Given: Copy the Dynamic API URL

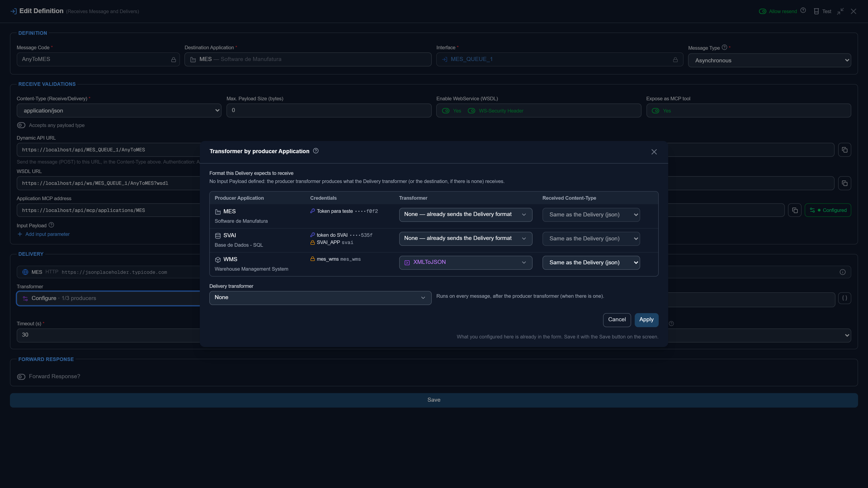Looking at the screenshot, I should pos(844,150).
